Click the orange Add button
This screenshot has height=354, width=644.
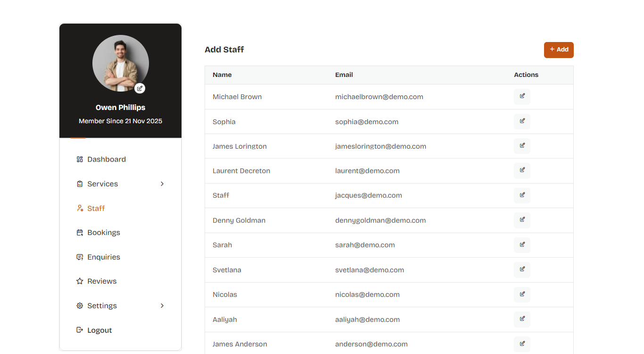(x=559, y=50)
